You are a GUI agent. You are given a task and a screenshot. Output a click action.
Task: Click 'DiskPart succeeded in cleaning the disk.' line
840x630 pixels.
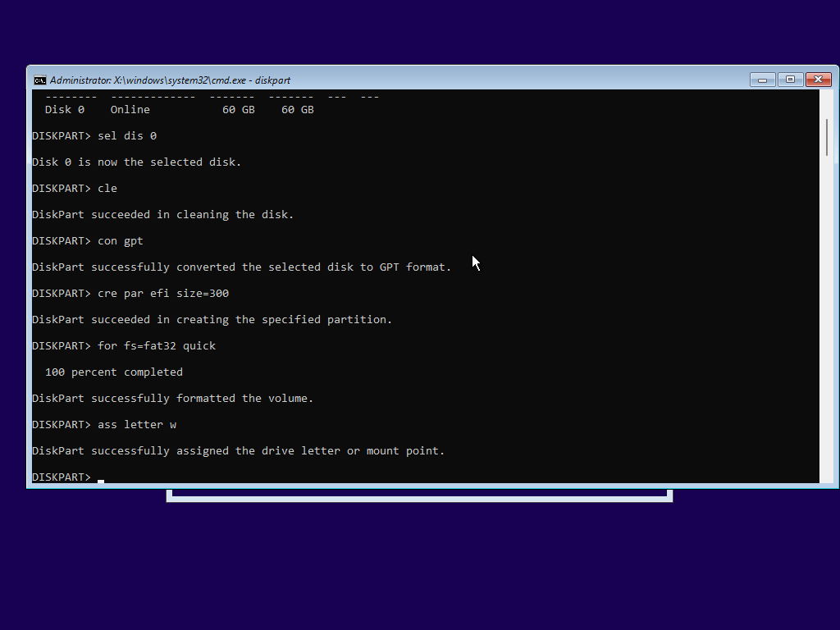163,215
